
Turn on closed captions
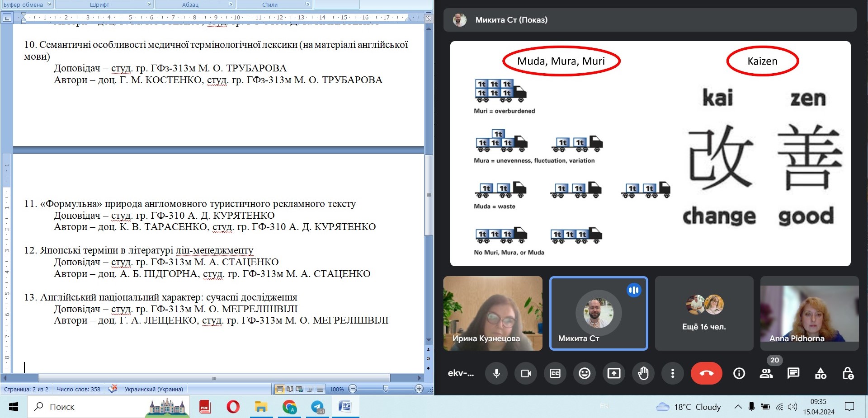(555, 373)
